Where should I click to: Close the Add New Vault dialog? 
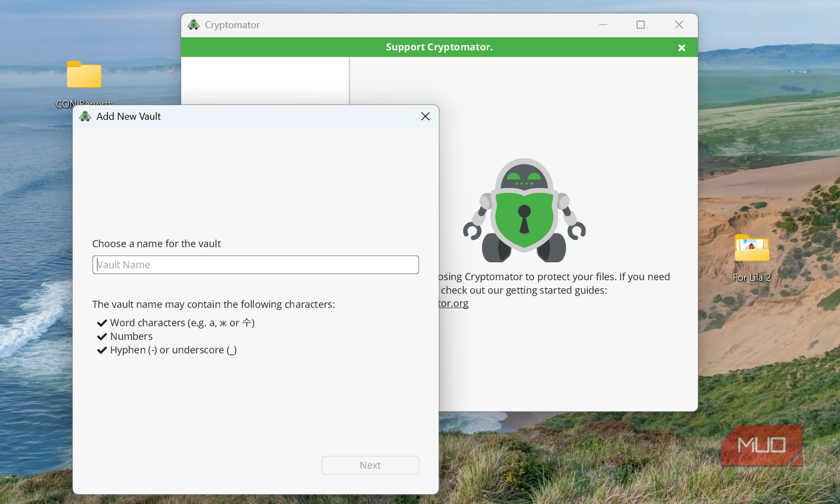(425, 116)
